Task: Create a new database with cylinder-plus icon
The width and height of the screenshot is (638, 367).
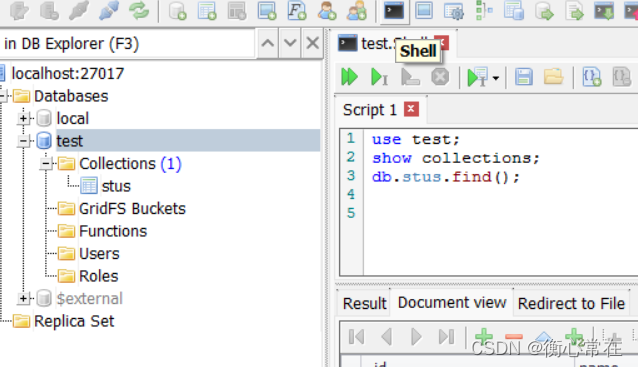Action: (x=177, y=11)
